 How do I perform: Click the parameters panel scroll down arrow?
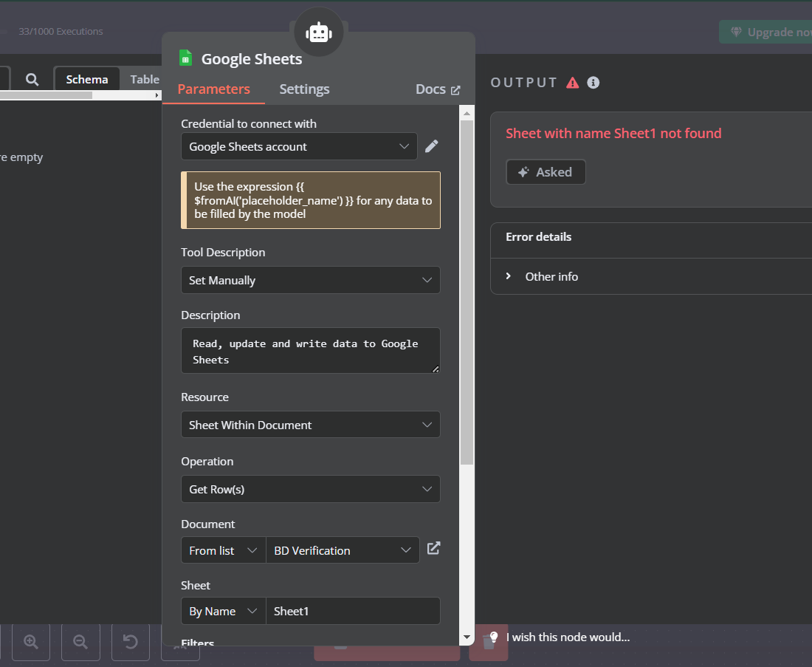click(467, 637)
